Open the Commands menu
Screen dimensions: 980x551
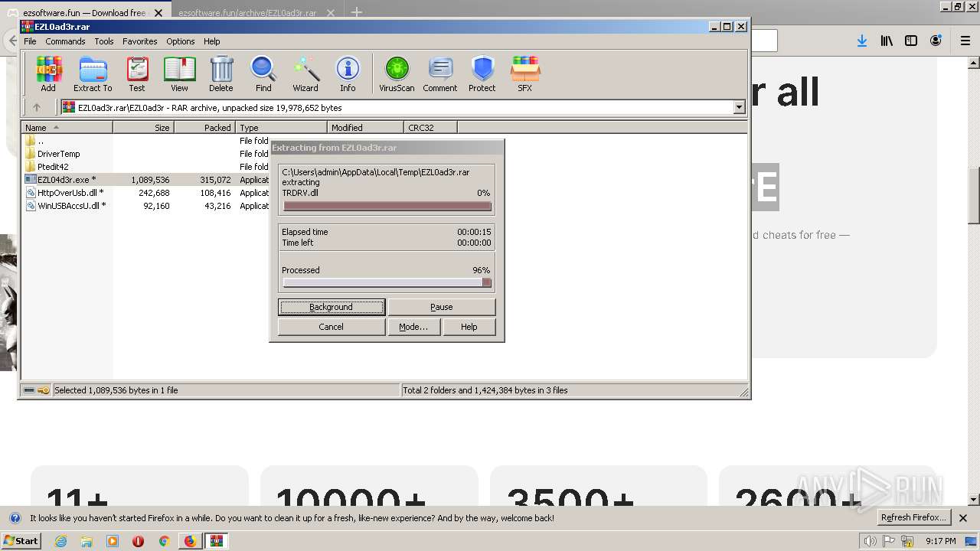[x=65, y=41]
